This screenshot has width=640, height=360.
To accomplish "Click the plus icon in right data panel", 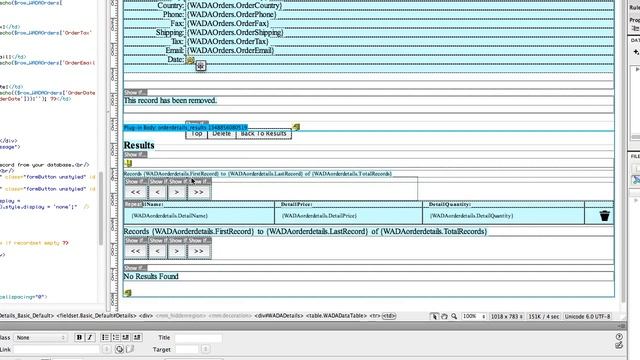I will click(x=636, y=52).
